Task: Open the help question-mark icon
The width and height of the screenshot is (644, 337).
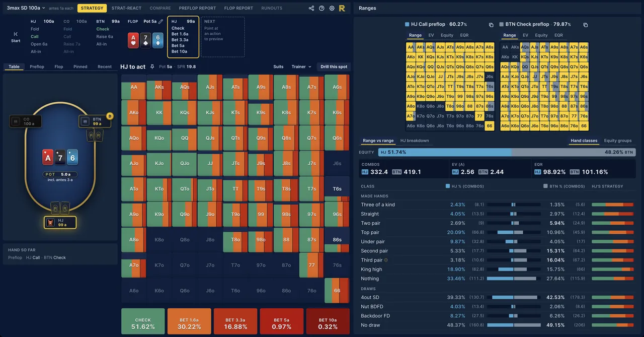Action: pos(321,8)
